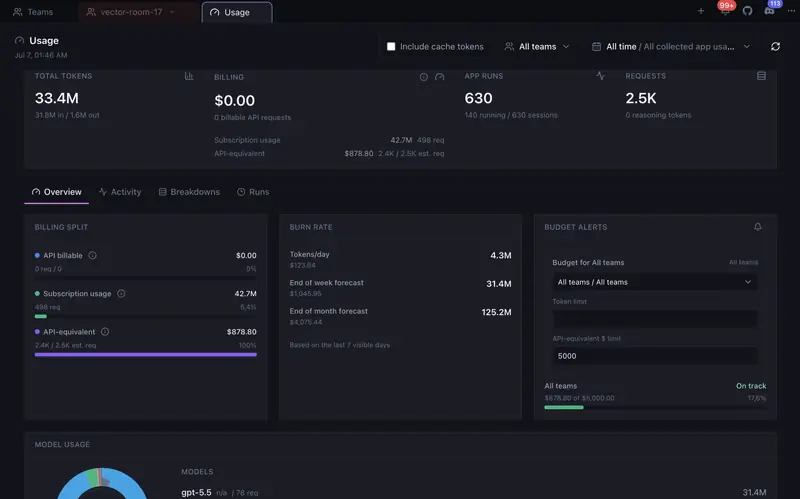This screenshot has width=800, height=499.
Task: Select the Overview tab
Action: (57, 192)
